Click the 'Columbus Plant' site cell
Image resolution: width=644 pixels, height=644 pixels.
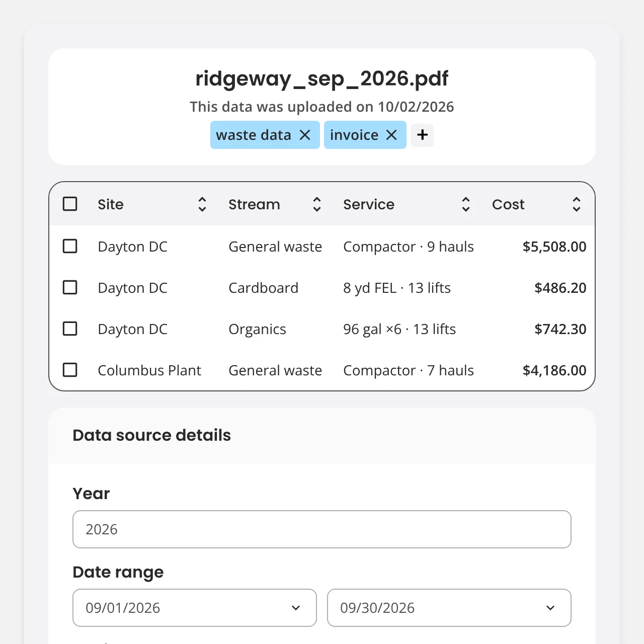(149, 370)
